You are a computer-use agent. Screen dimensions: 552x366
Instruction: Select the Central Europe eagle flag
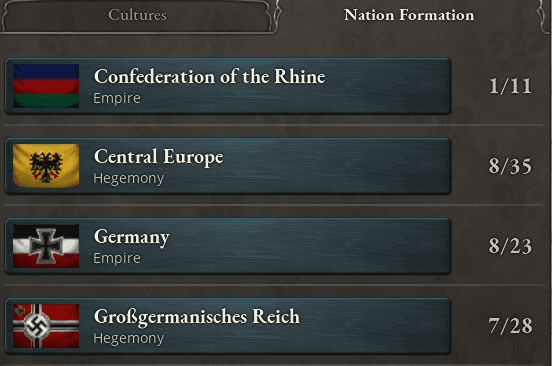46,166
